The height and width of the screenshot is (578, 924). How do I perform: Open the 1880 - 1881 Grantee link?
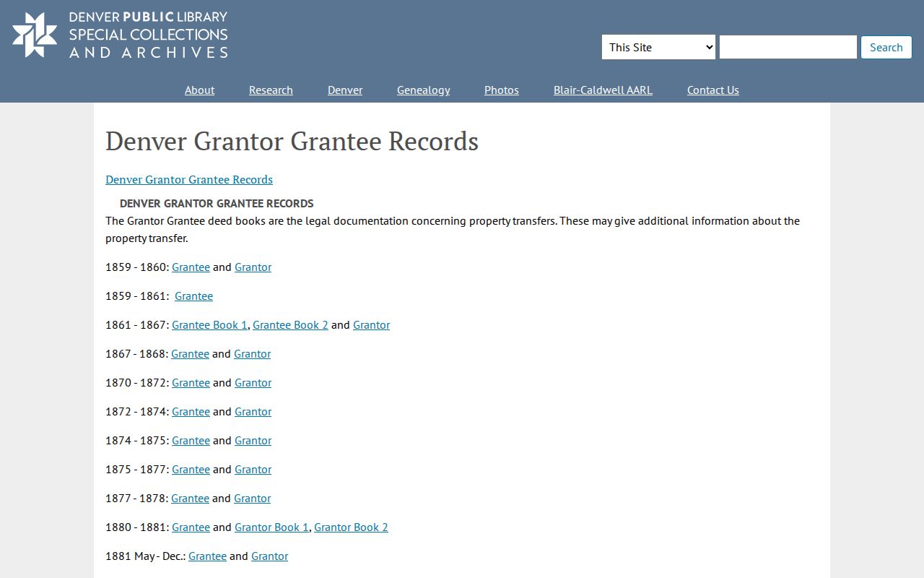click(191, 527)
